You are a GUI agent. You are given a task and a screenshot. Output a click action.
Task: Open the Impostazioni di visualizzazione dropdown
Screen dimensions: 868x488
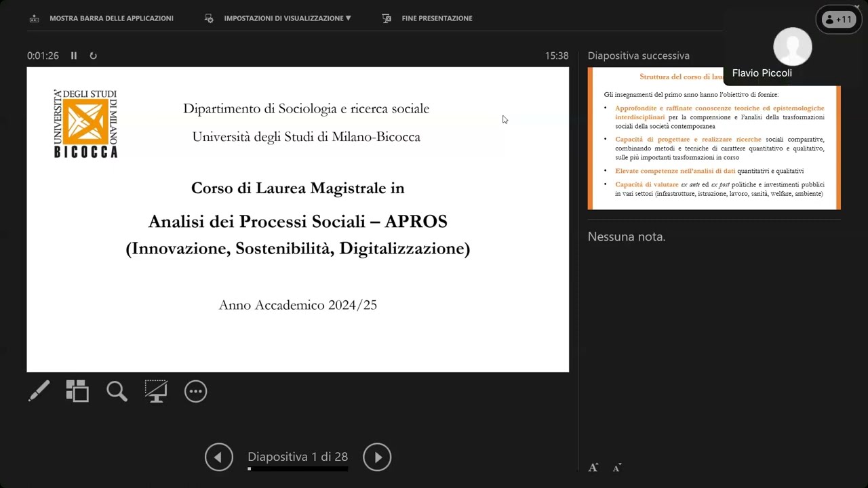point(288,18)
